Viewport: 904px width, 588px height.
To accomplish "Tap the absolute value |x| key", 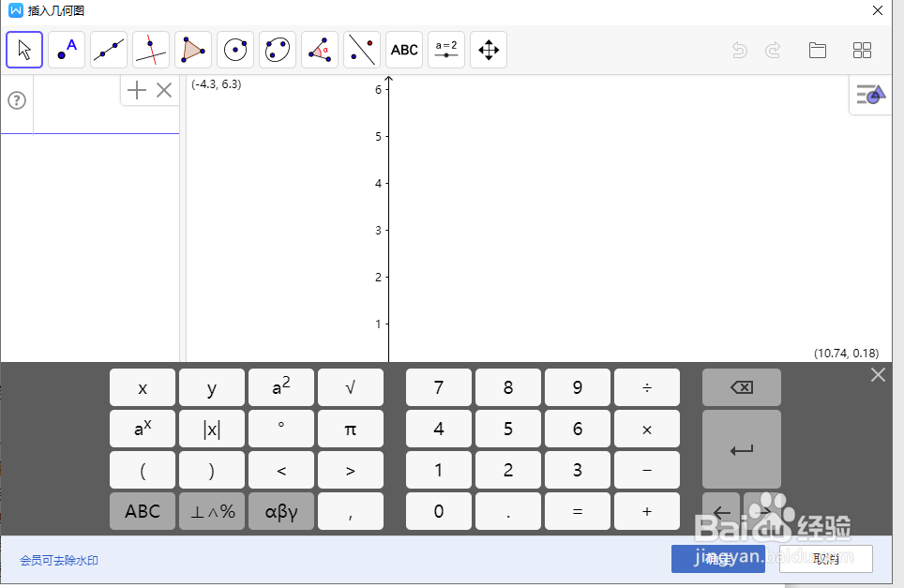I will point(212,429).
